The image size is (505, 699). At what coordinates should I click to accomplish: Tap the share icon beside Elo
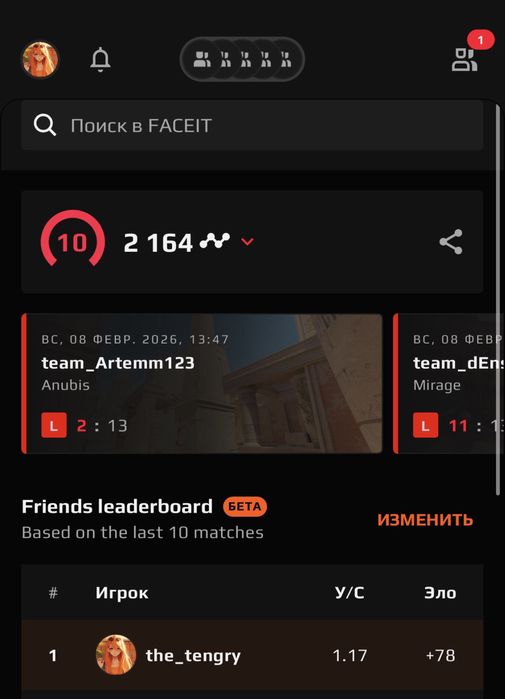(x=451, y=242)
